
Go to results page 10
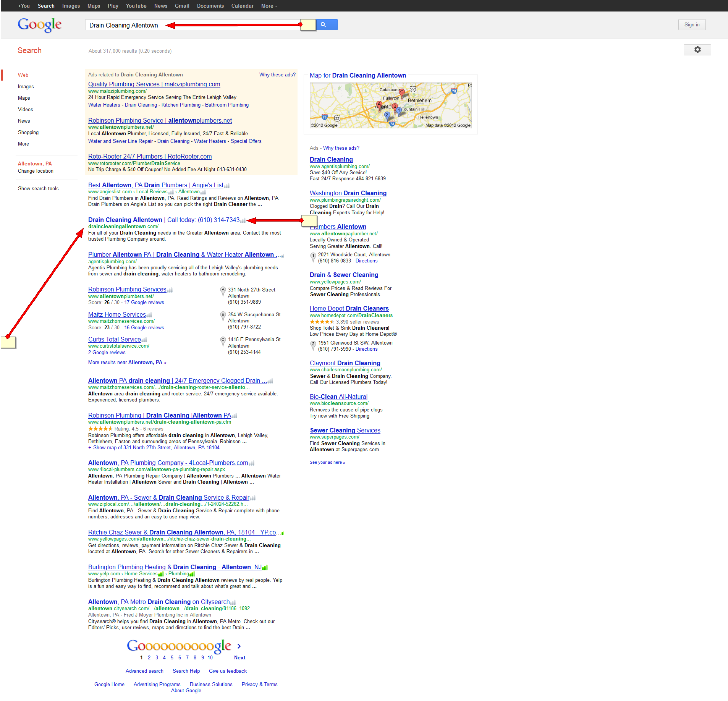[210, 658]
